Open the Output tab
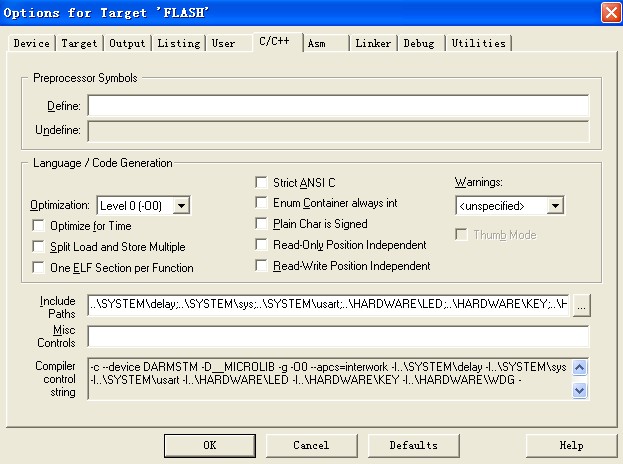The width and height of the screenshot is (623, 464). (127, 43)
